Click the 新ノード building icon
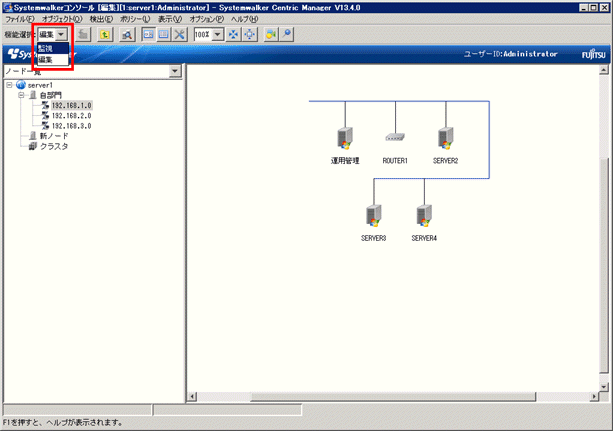This screenshot has height=431, width=613. (x=33, y=136)
